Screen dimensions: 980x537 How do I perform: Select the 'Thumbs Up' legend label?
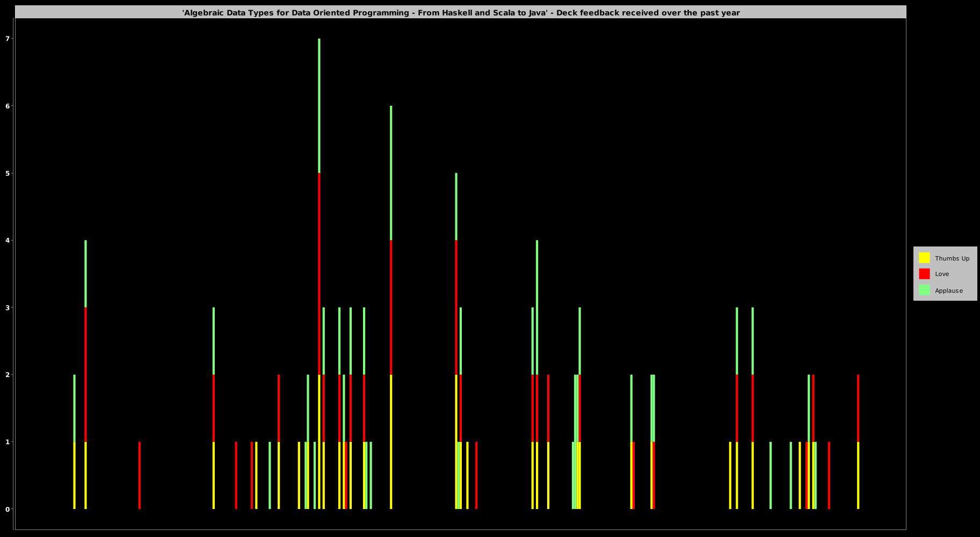(952, 258)
